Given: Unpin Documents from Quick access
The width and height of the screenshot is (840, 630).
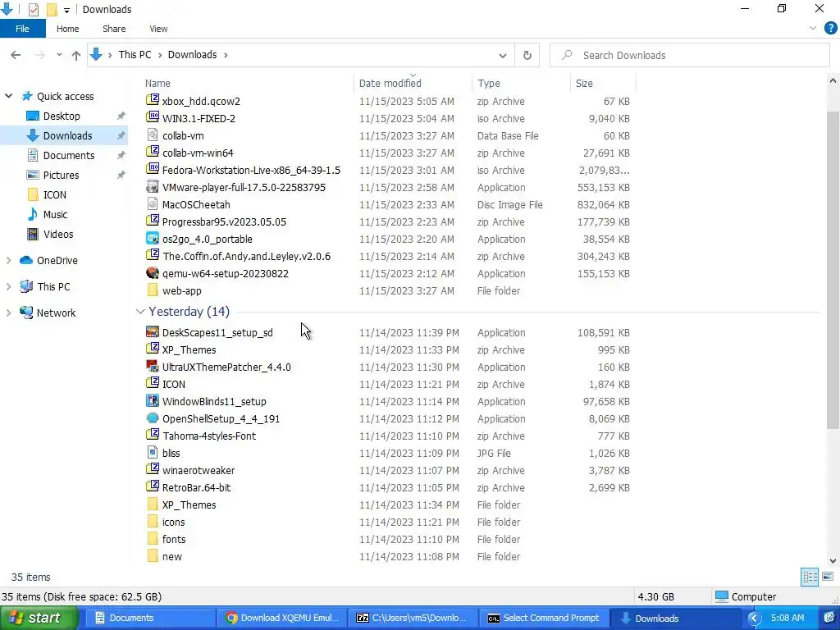Looking at the screenshot, I should point(121,155).
